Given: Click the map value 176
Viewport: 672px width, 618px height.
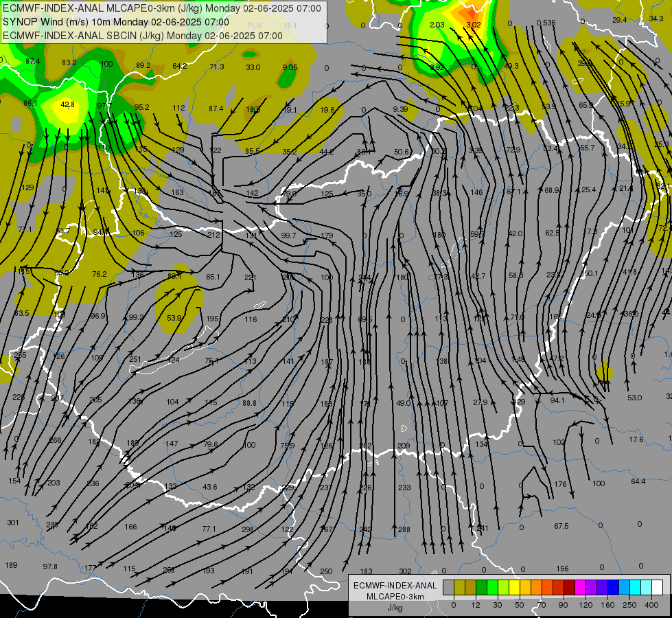Looking at the screenshot, I should pos(561,484).
